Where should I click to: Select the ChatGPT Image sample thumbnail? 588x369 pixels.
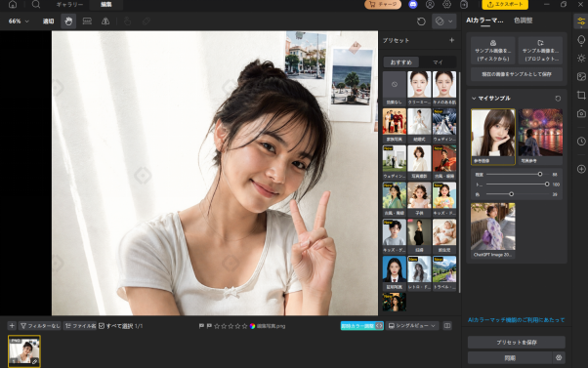(492, 230)
